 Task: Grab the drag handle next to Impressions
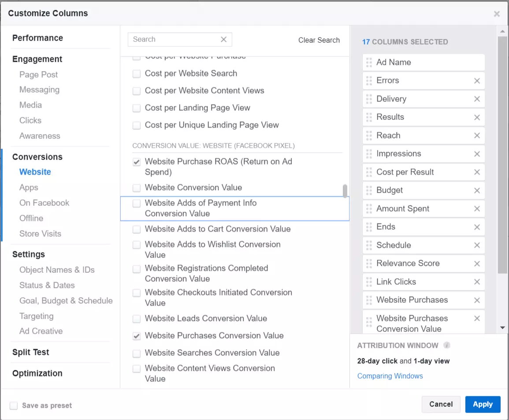point(369,154)
